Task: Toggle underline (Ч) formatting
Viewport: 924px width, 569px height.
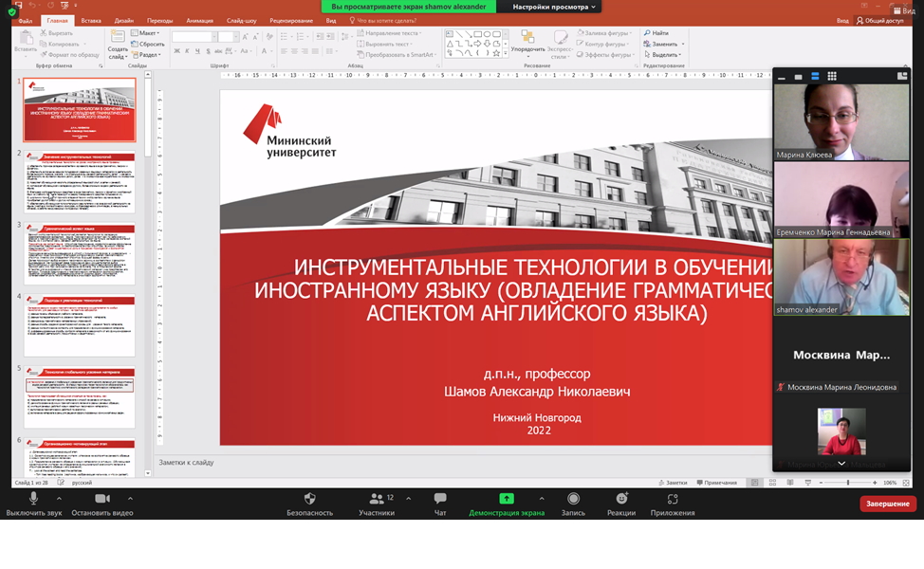Action: point(197,51)
